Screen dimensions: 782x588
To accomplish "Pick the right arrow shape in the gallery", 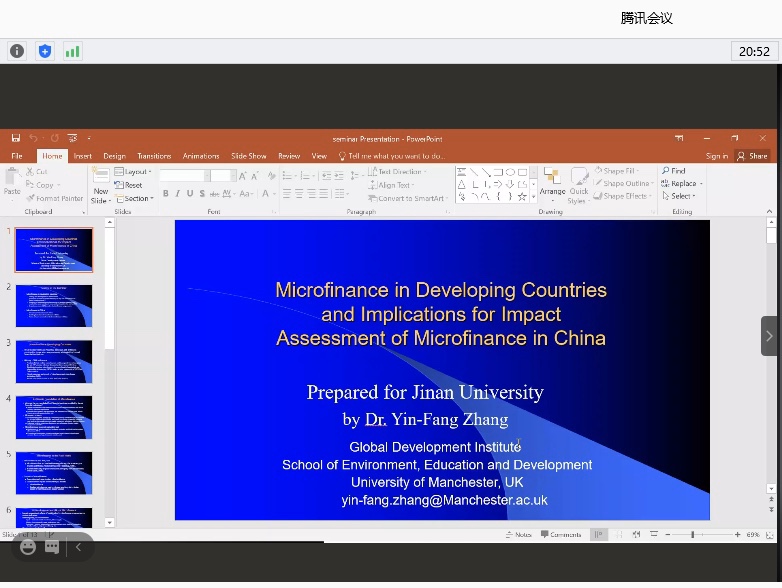I will click(x=498, y=185).
